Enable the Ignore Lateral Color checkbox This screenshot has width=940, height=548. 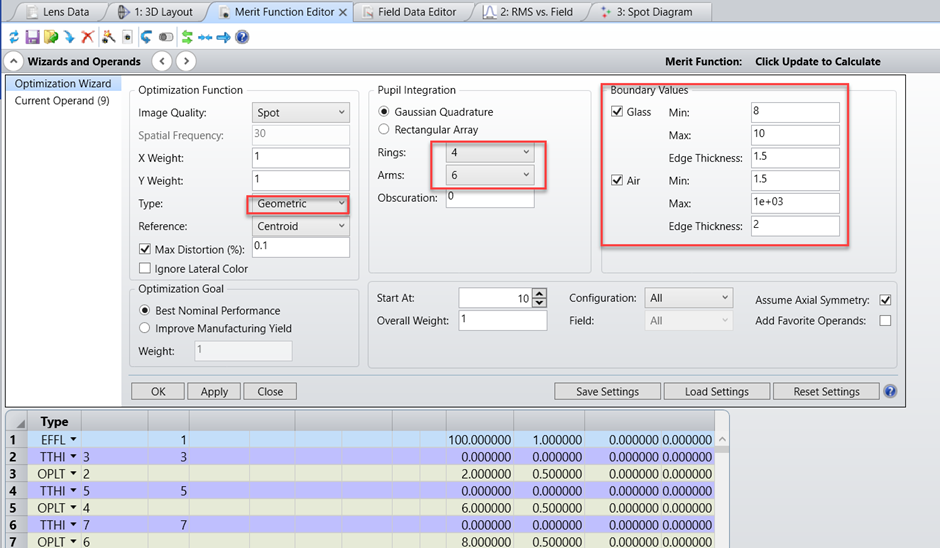(146, 268)
